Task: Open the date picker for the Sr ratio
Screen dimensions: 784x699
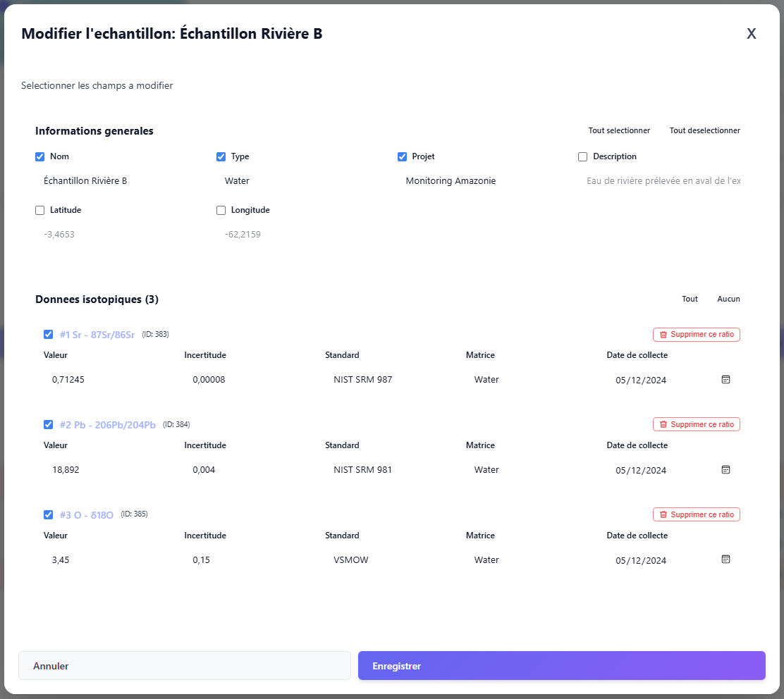Action: [x=725, y=380]
